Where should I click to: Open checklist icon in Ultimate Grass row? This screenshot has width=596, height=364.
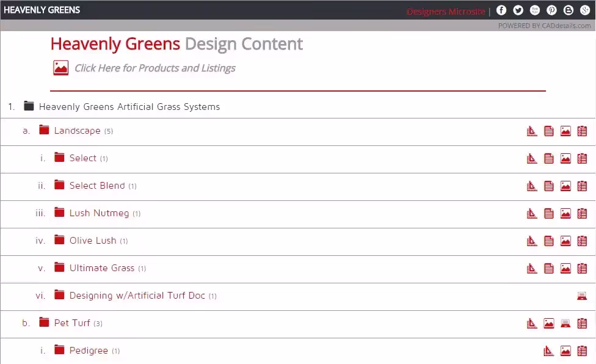point(582,268)
